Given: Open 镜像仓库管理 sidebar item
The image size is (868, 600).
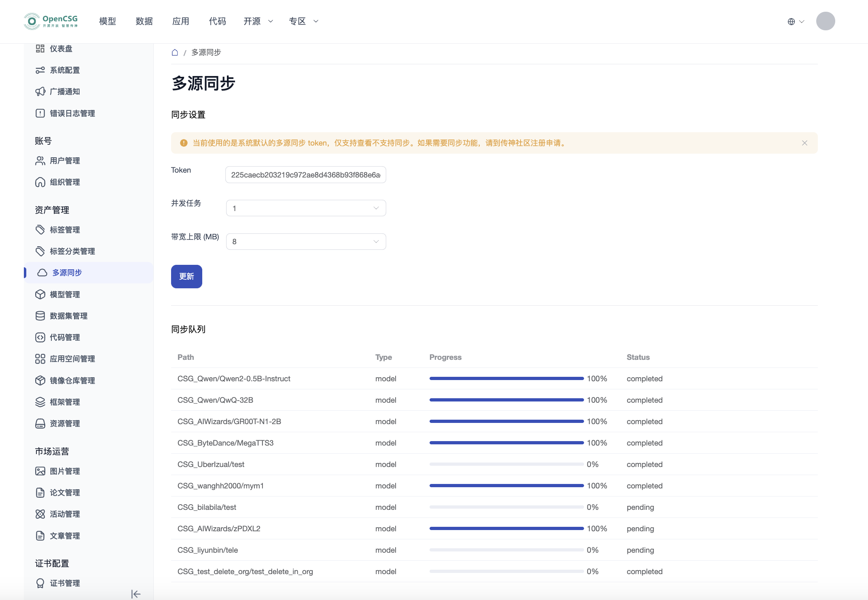Looking at the screenshot, I should [72, 380].
